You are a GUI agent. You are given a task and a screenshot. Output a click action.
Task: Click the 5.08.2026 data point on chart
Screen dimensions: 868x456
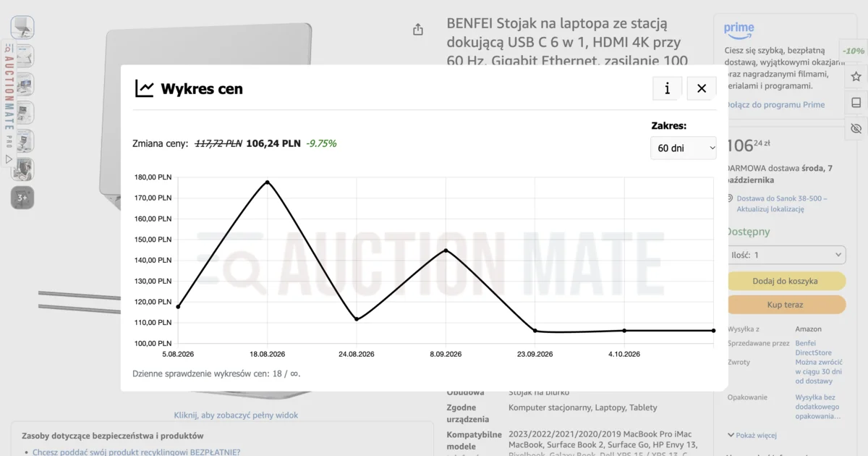178,307
